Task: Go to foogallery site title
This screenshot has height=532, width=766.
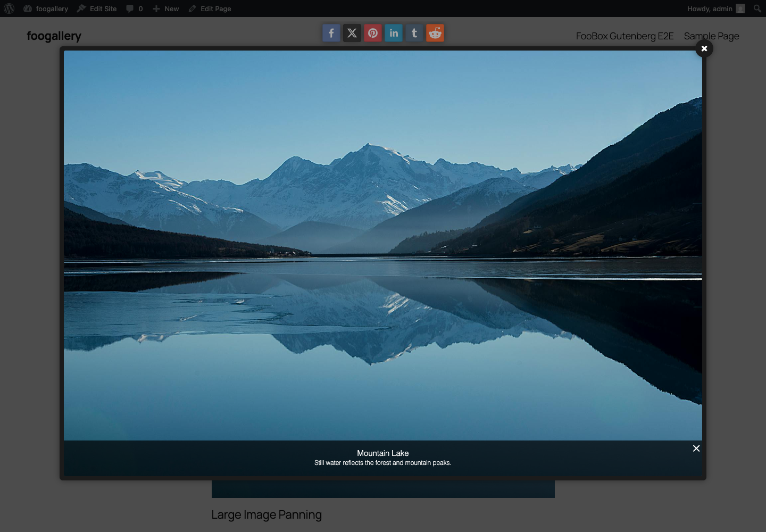Action: coord(54,36)
